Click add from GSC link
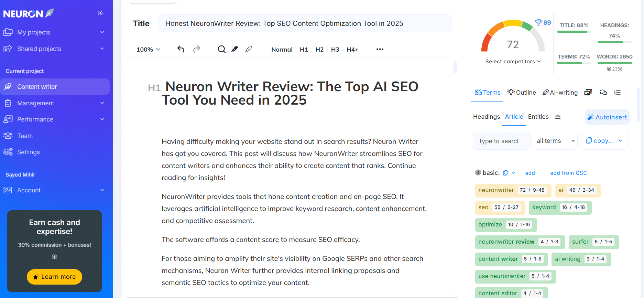 568,173
